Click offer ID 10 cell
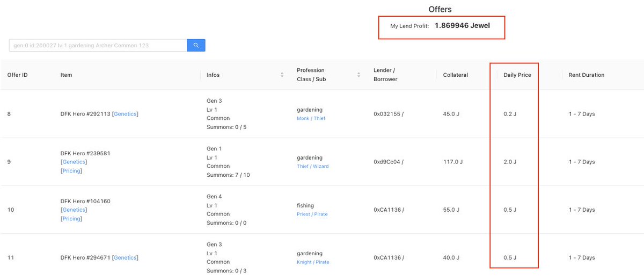The image size is (644, 280). click(x=10, y=210)
